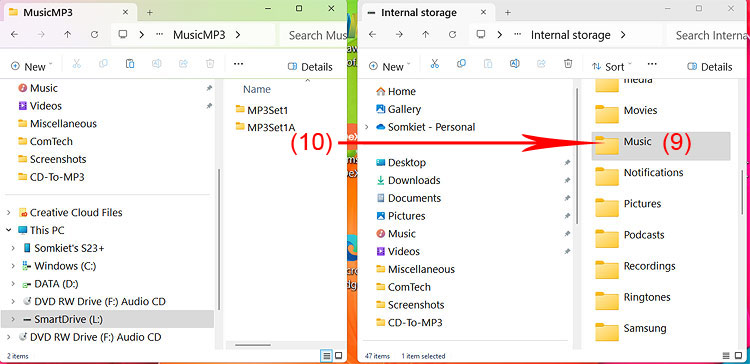Screen dimensions: 750x364
Task: Expand Somkiet - Personal OneDrive node
Action: point(367,127)
